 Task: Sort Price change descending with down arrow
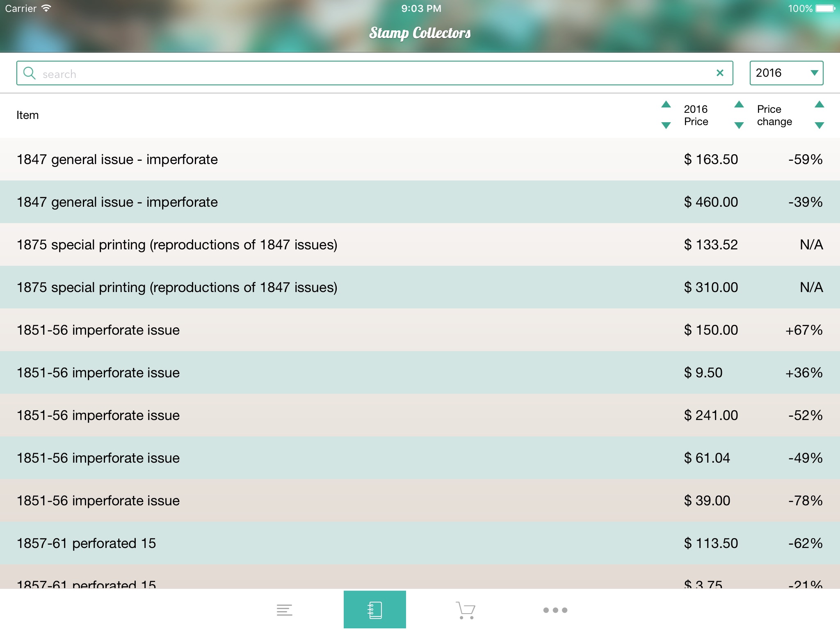pos(819,125)
